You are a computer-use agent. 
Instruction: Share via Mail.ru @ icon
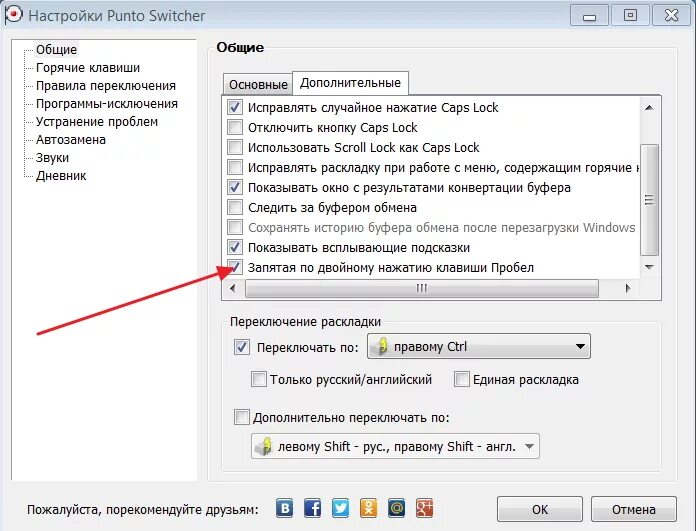396,508
